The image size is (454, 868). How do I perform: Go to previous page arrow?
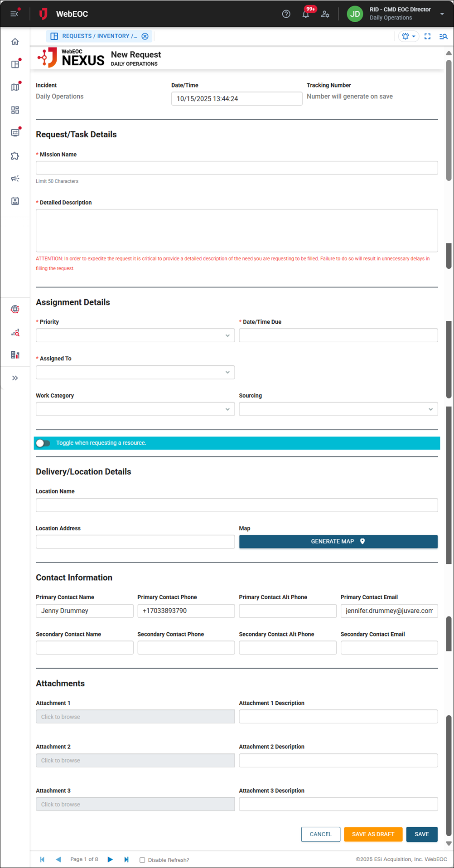58,859
